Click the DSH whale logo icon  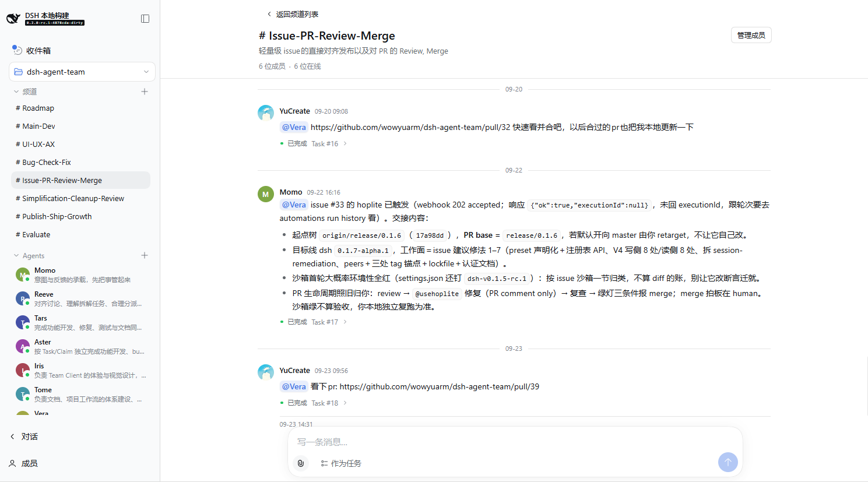coord(13,19)
